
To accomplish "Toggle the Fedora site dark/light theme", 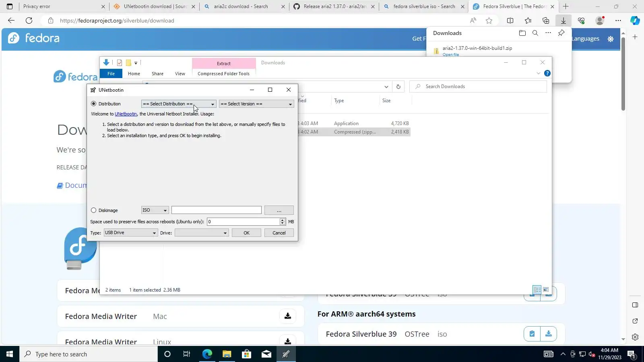I will [x=611, y=39].
